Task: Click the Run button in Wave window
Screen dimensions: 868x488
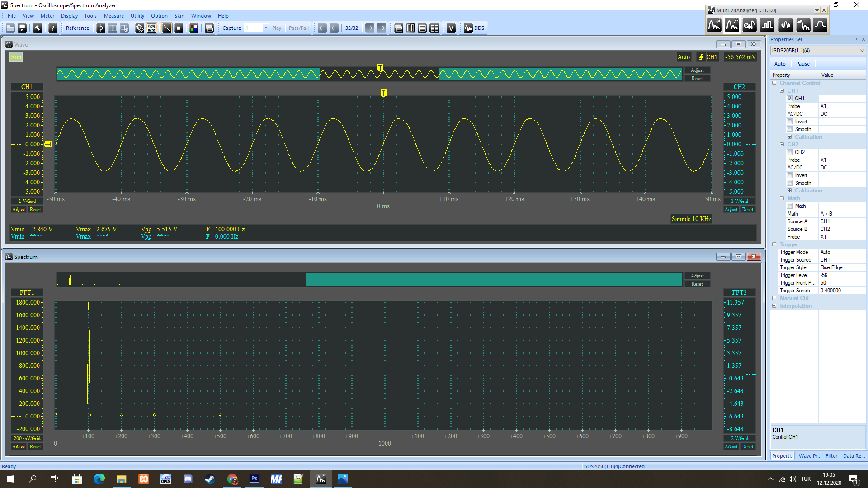Action: [x=16, y=57]
